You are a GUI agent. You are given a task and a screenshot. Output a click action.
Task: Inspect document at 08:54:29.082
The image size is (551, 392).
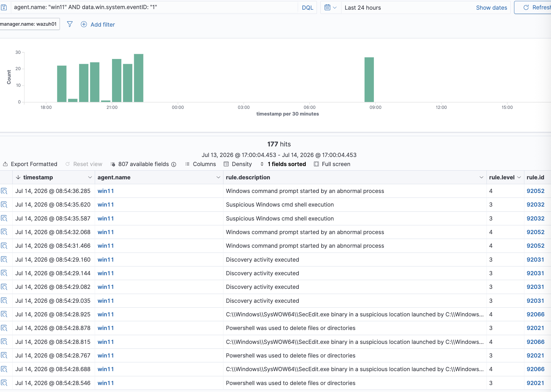pos(4,287)
